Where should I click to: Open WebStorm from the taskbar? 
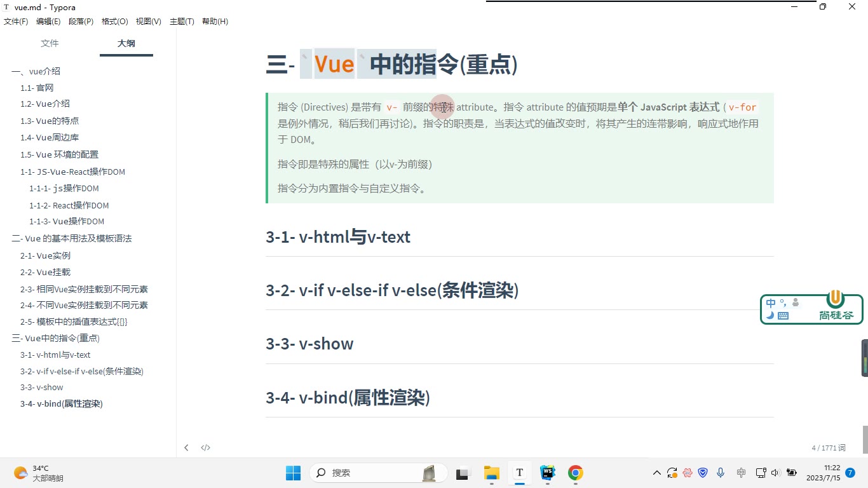pos(548,473)
